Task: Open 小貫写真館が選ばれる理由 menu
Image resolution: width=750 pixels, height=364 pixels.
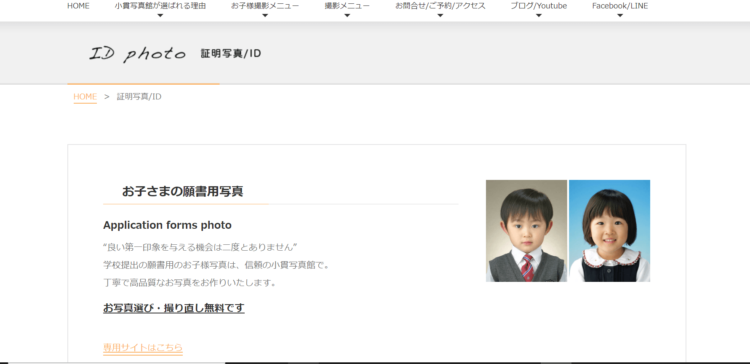Action: (160, 6)
